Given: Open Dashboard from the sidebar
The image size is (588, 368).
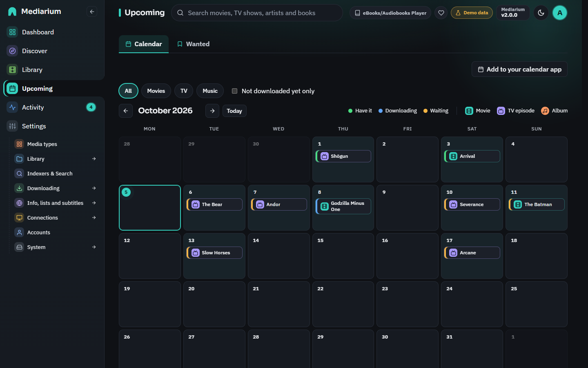Looking at the screenshot, I should coord(52,32).
